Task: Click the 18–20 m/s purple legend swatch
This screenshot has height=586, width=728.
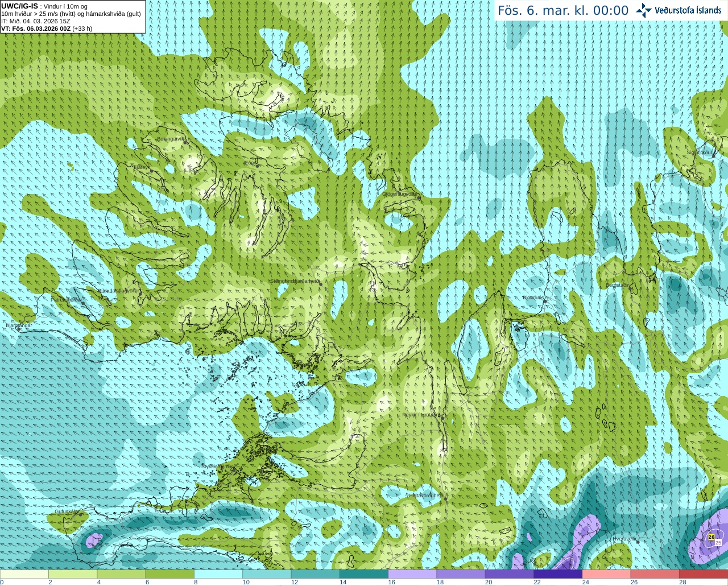Action: coord(461,574)
